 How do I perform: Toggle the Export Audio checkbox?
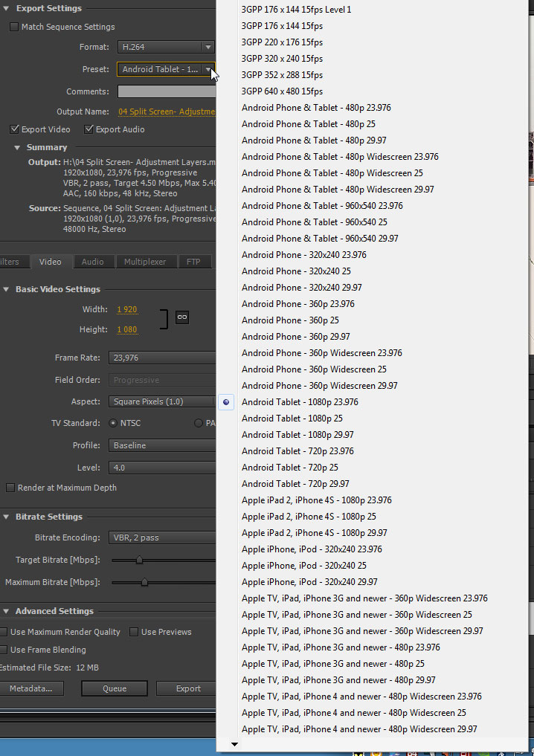pyautogui.click(x=89, y=129)
